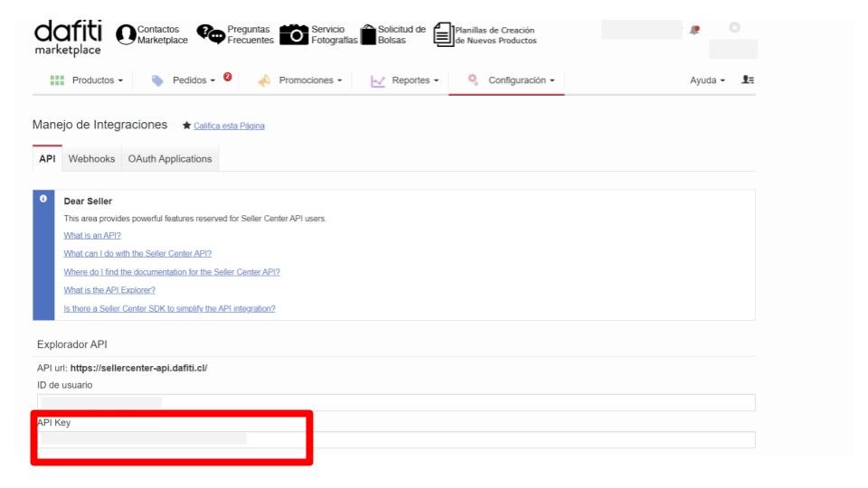The height and width of the screenshot is (488, 868).
Task: Click the blue tag Pedidos icon
Action: 157,80
